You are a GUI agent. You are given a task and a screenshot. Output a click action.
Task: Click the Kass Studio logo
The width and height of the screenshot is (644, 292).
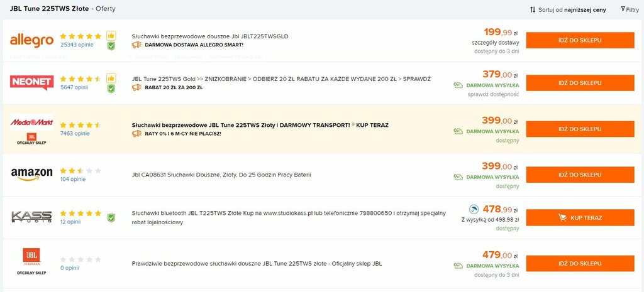[31, 217]
